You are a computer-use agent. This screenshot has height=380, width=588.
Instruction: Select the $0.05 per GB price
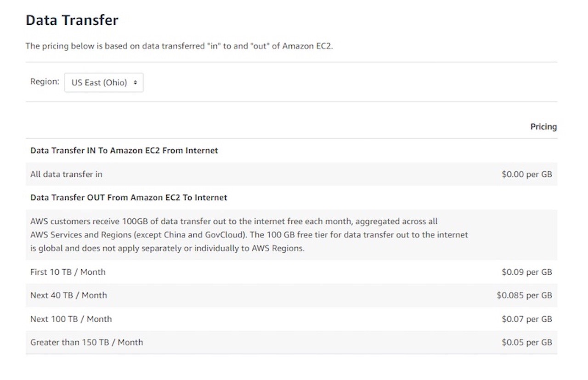[527, 342]
